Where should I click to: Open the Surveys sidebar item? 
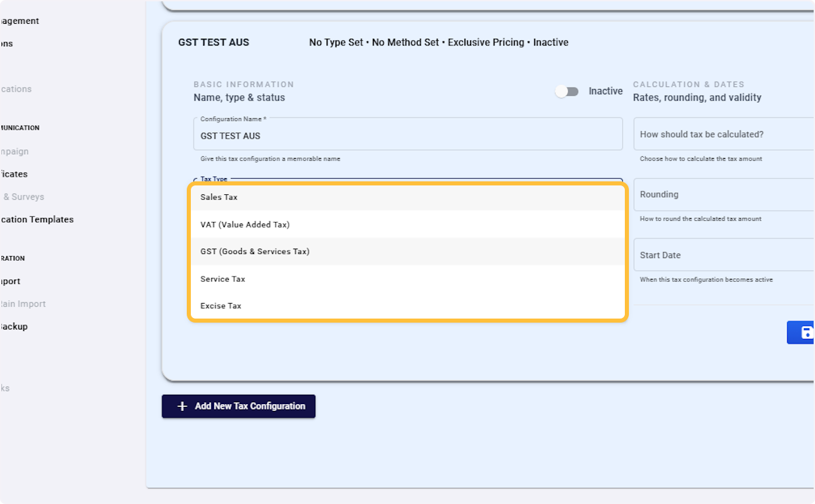click(24, 197)
